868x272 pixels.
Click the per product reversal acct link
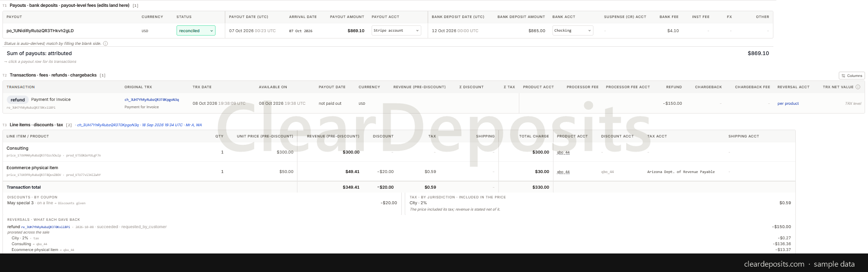point(788,103)
